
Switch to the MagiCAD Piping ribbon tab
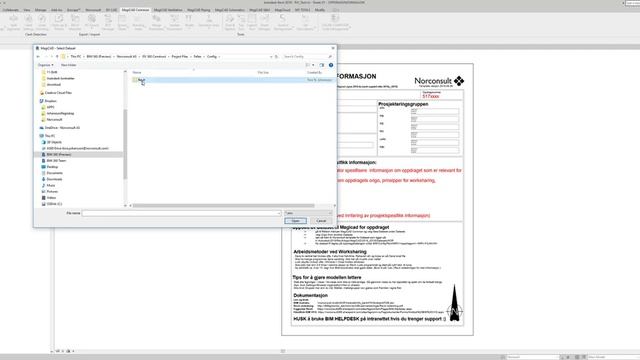click(x=198, y=10)
